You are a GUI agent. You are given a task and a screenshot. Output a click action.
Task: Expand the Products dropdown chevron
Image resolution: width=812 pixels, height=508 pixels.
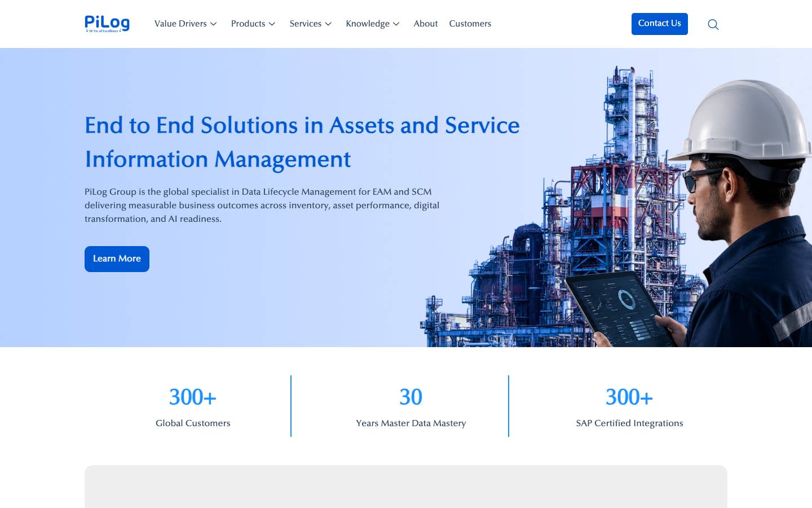[x=272, y=24]
